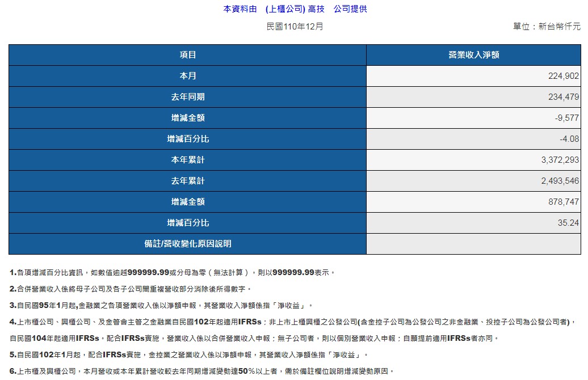Select the 備註/營收變化原因說明 row label
The height and width of the screenshot is (380, 588).
coord(187,244)
